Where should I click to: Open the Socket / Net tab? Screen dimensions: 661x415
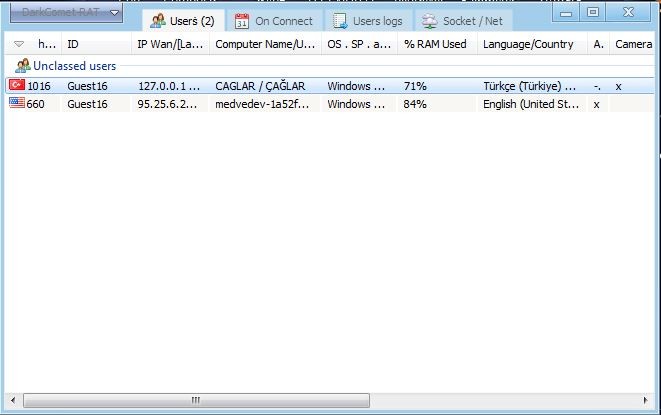point(463,21)
